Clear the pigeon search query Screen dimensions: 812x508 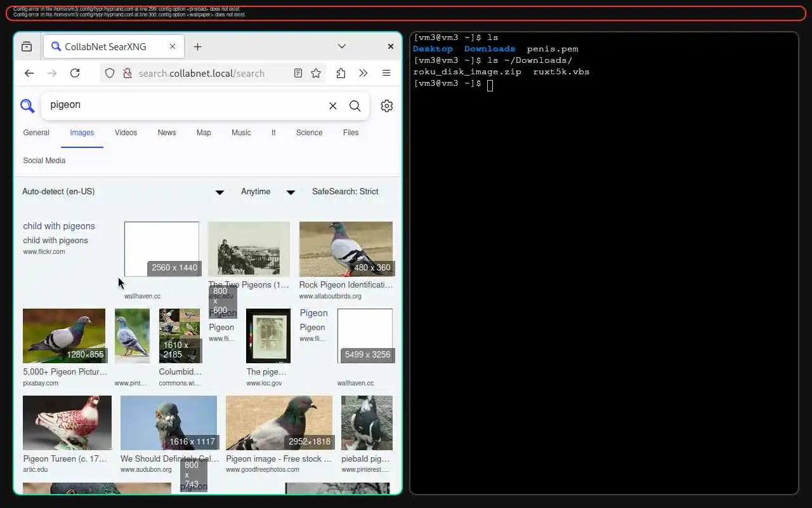(332, 106)
